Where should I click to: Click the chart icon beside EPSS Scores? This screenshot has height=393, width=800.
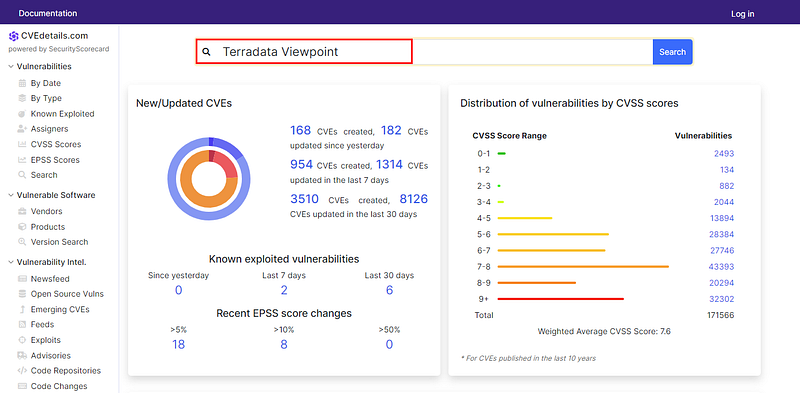coord(22,160)
